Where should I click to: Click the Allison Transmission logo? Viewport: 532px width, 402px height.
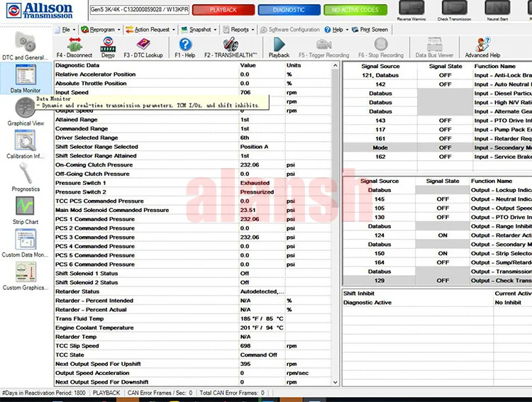tap(39, 11)
